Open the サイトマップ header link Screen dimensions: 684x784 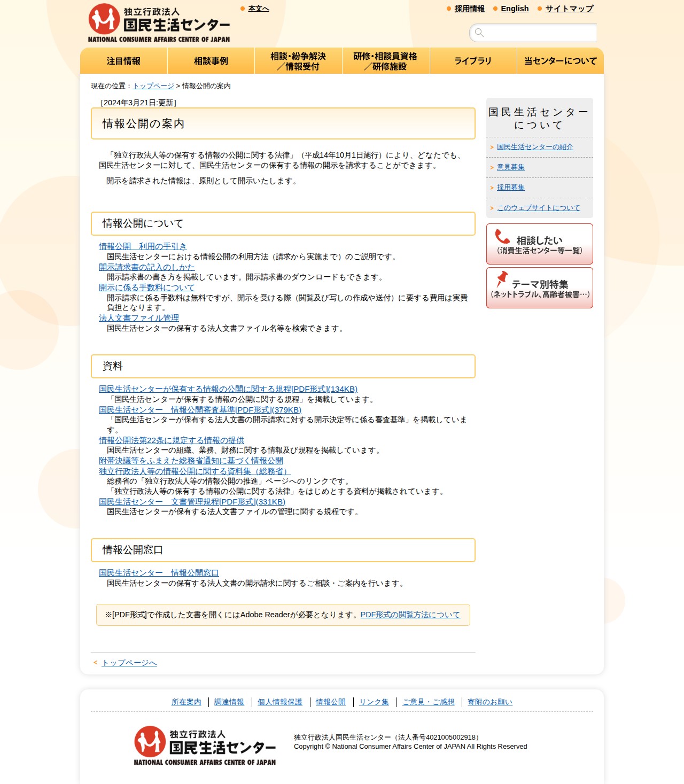pyautogui.click(x=569, y=9)
